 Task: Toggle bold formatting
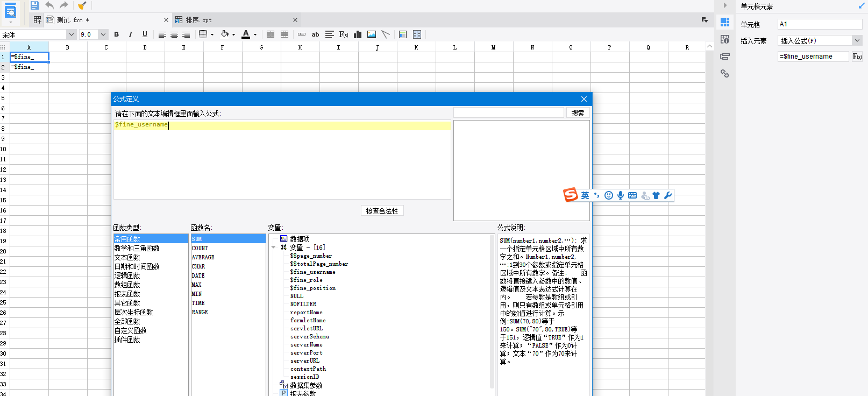click(117, 34)
